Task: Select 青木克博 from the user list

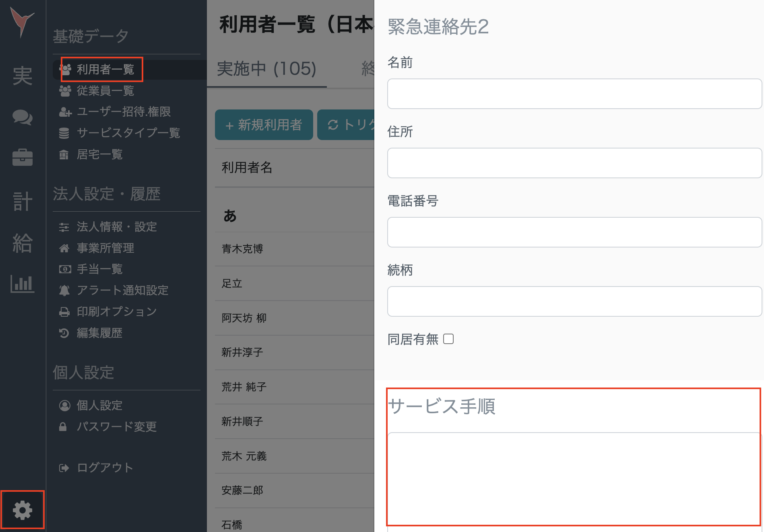Action: tap(242, 249)
